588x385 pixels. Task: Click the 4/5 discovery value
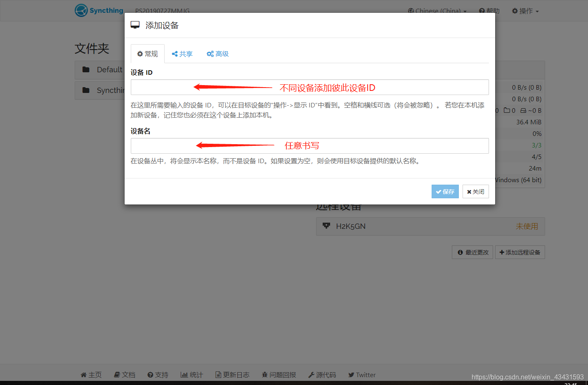click(x=536, y=157)
